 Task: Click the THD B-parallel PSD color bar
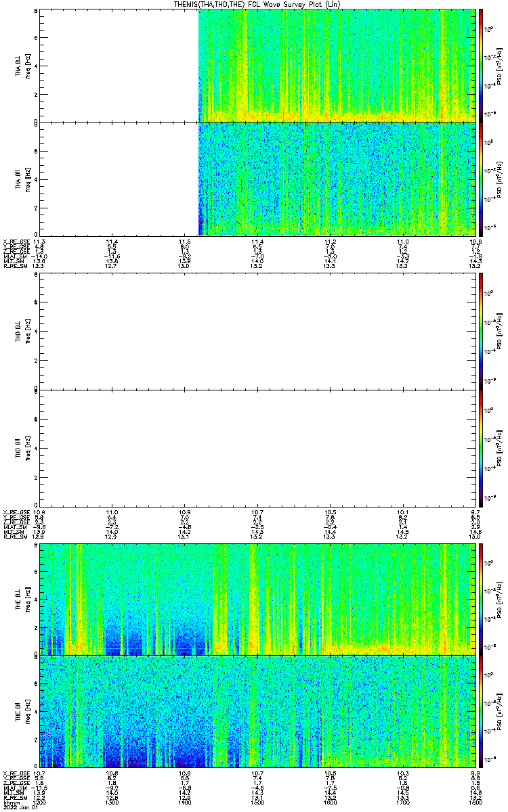click(481, 447)
